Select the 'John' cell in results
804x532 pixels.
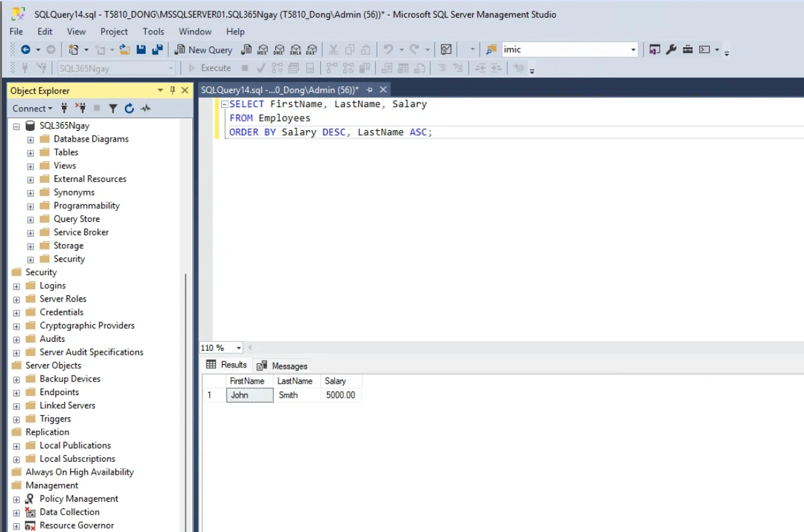250,395
